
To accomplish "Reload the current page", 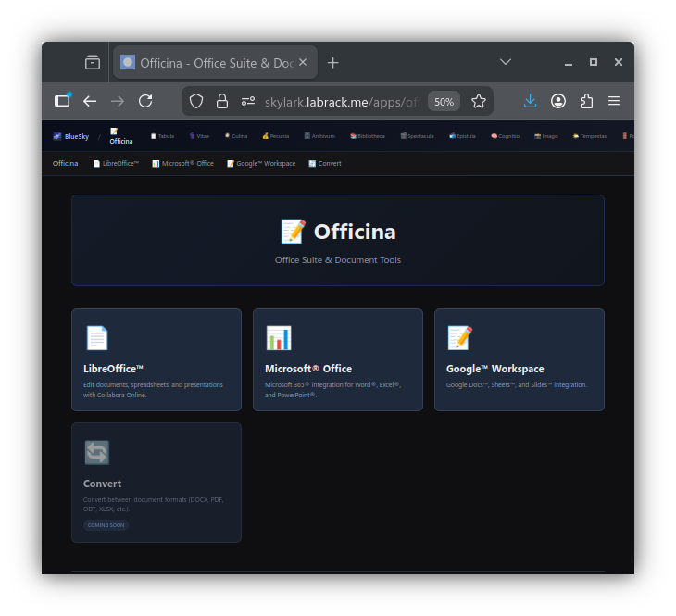I will click(145, 101).
